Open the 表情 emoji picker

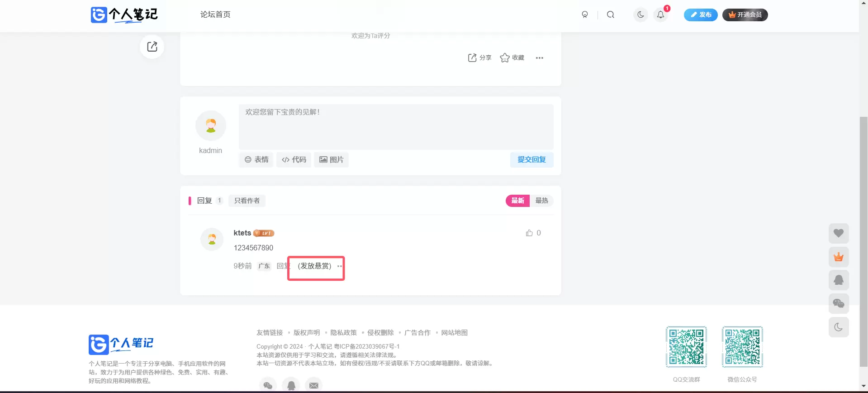256,159
